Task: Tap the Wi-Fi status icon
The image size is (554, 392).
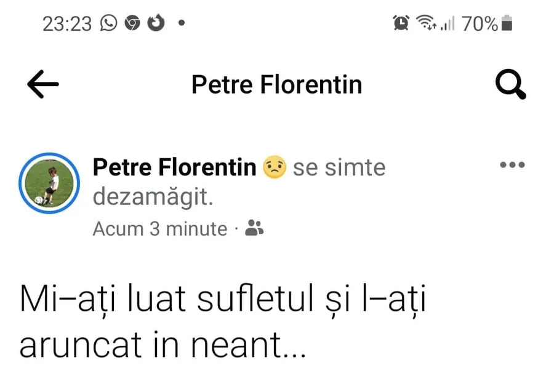Action: pyautogui.click(x=425, y=23)
